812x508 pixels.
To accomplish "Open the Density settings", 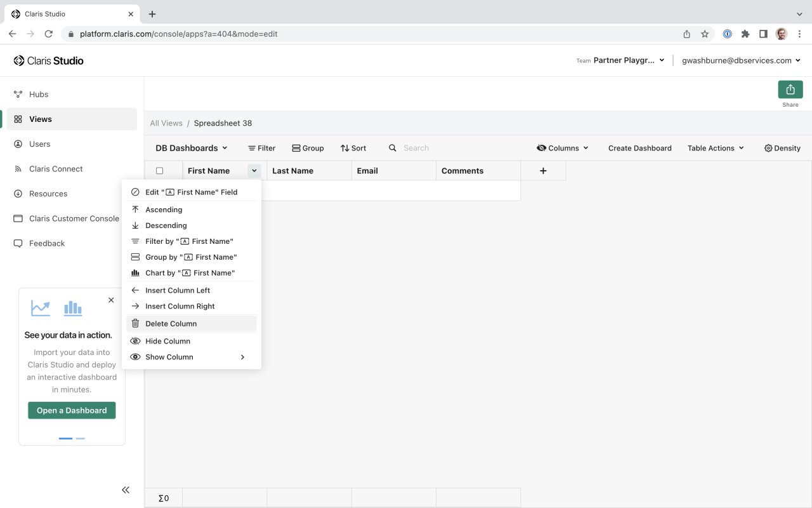I will [x=782, y=148].
